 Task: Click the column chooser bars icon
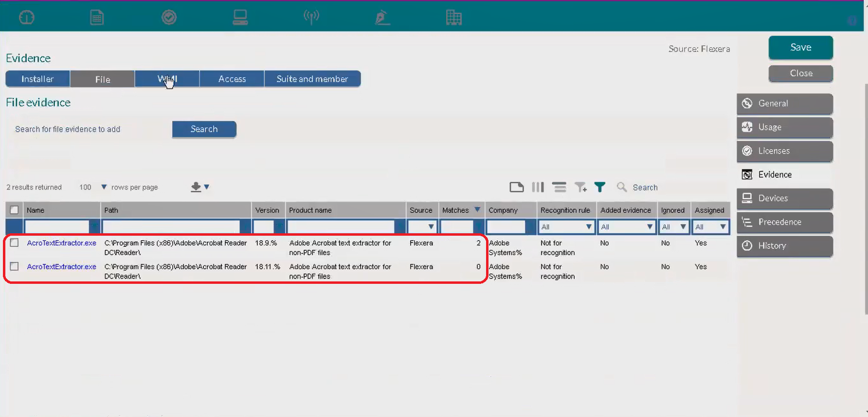538,187
